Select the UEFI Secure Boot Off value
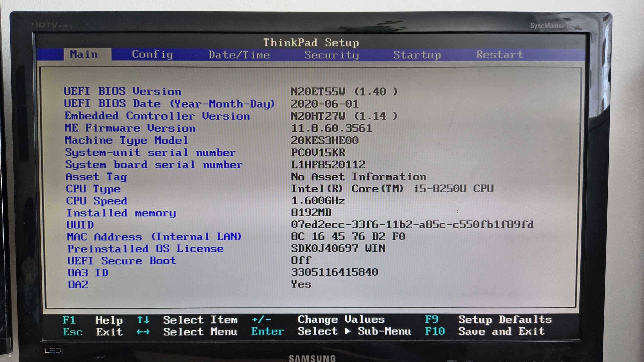Viewport: 644px width, 362px height. pyautogui.click(x=301, y=260)
